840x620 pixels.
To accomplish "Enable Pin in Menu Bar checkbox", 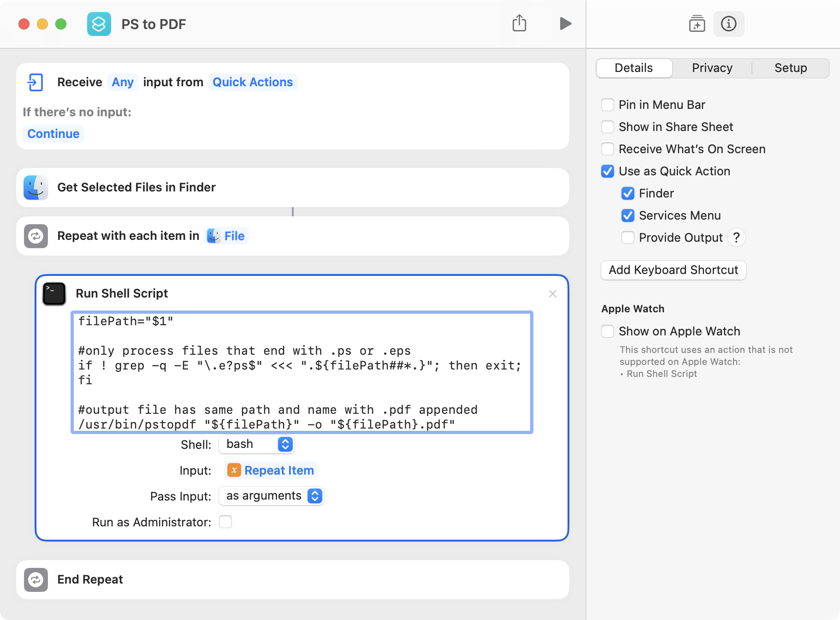I will tap(608, 105).
